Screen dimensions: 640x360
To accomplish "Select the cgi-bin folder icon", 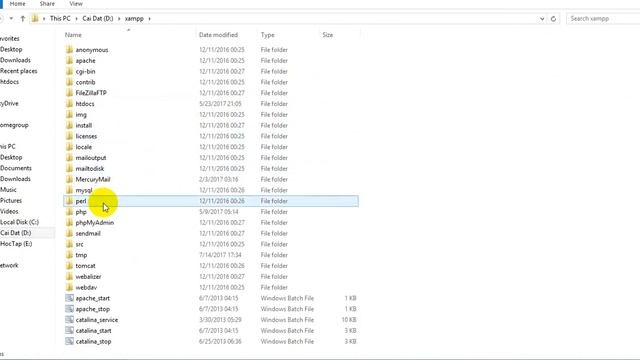I will pyautogui.click(x=69, y=71).
